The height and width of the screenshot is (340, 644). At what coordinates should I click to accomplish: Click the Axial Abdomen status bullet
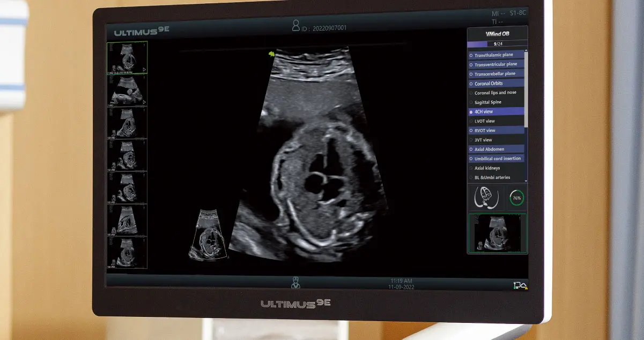pyautogui.click(x=471, y=149)
